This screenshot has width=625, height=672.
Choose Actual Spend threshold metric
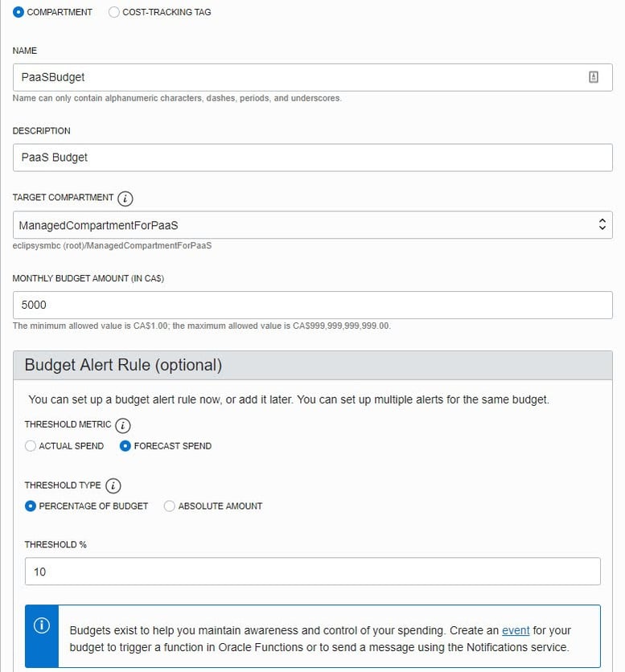point(31,446)
